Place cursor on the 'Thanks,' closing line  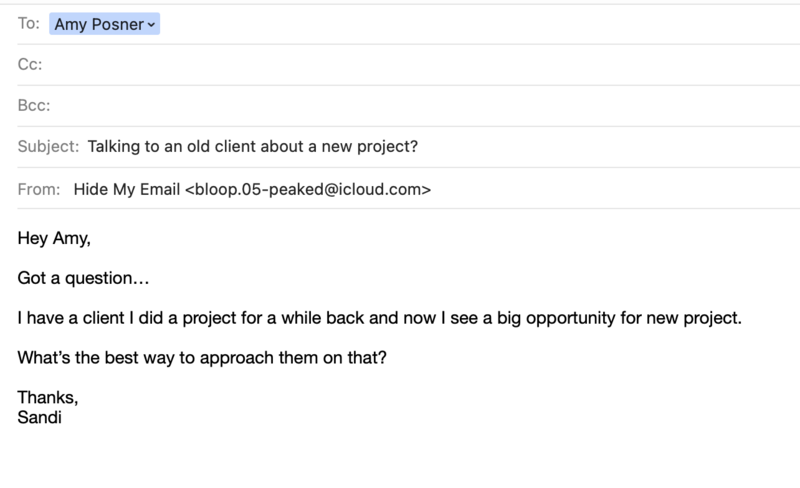[48, 397]
